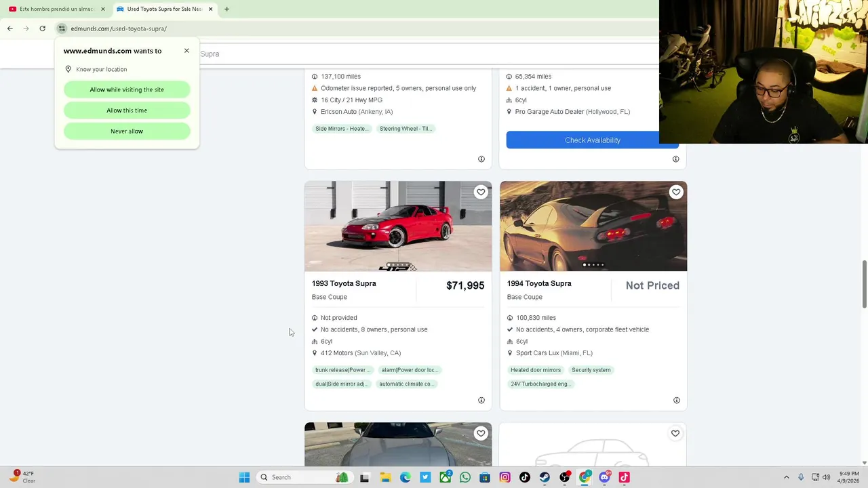The width and height of the screenshot is (868, 488).
Task: Reload the Edmunds page
Action: tap(42, 28)
